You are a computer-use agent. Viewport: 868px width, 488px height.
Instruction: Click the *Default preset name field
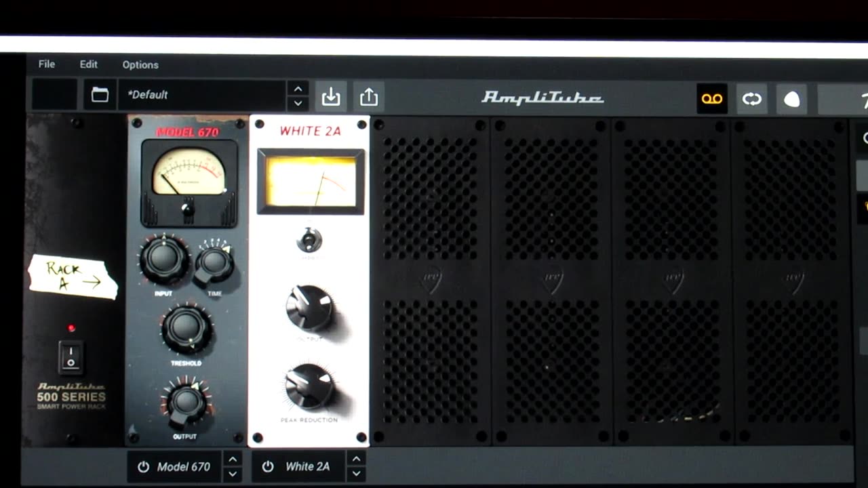[202, 95]
